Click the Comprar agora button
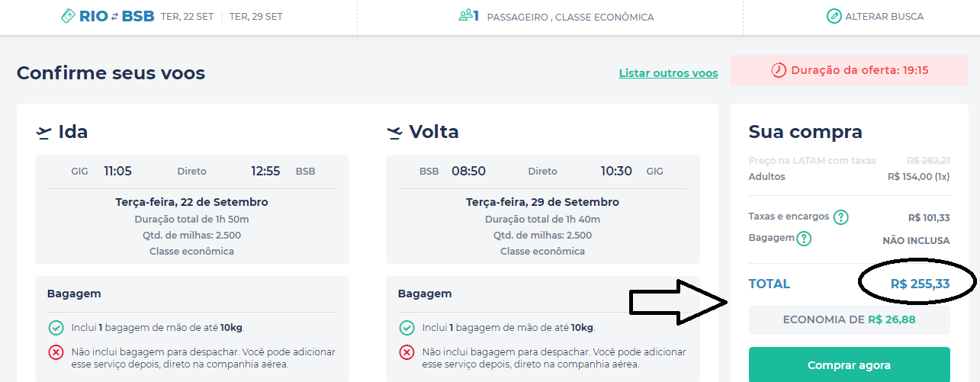This screenshot has width=980, height=382. point(849,365)
